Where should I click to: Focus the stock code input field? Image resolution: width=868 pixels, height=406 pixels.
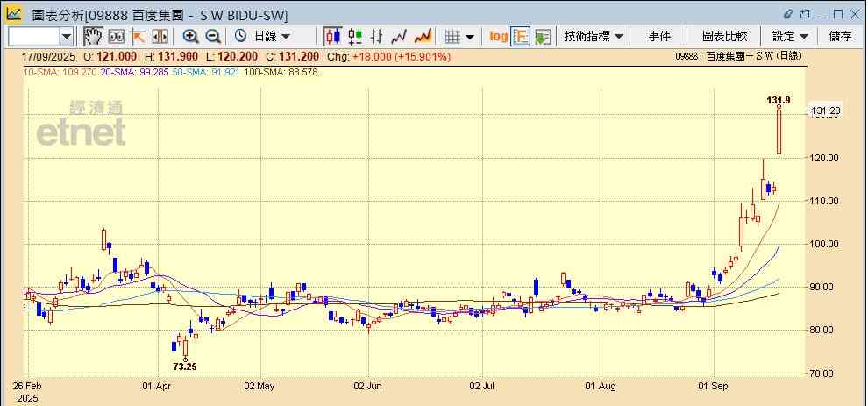point(34,37)
